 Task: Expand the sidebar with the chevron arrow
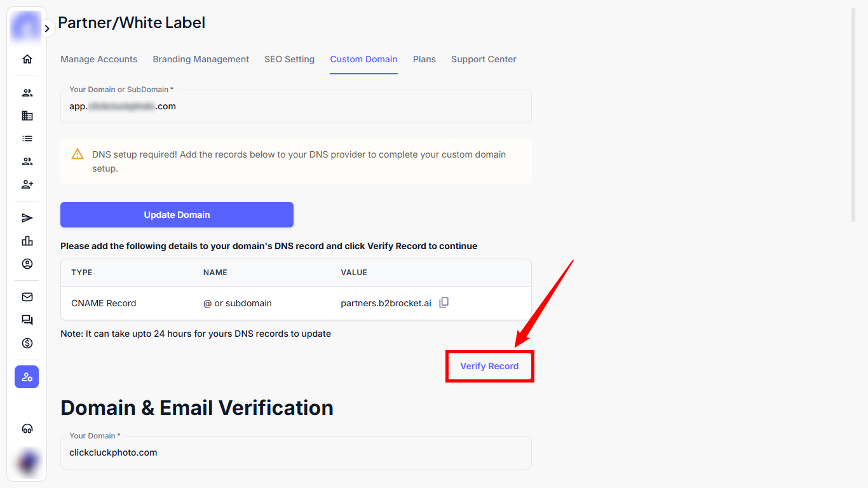coord(47,29)
